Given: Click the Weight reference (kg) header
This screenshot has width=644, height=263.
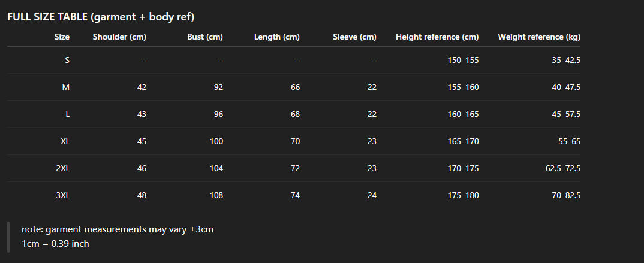Looking at the screenshot, I should (539, 37).
